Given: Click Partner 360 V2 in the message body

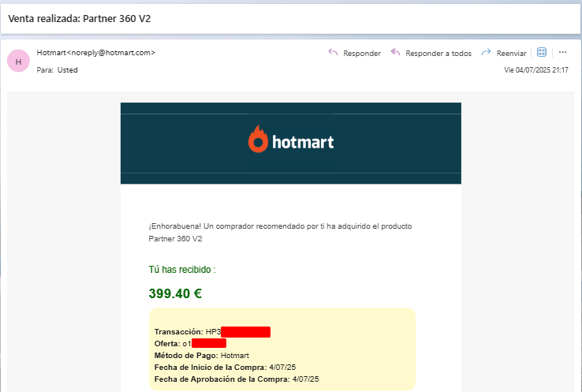Looking at the screenshot, I should [175, 239].
